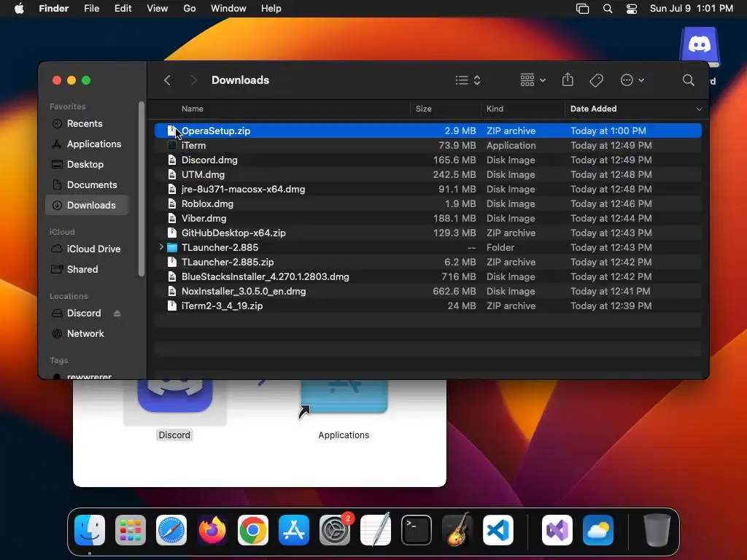The width and height of the screenshot is (747, 560).
Task: Open Recents in the sidebar
Action: pos(88,123)
